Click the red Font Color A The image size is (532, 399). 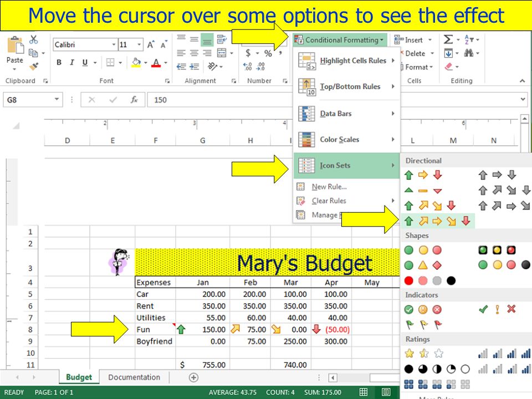coord(156,63)
